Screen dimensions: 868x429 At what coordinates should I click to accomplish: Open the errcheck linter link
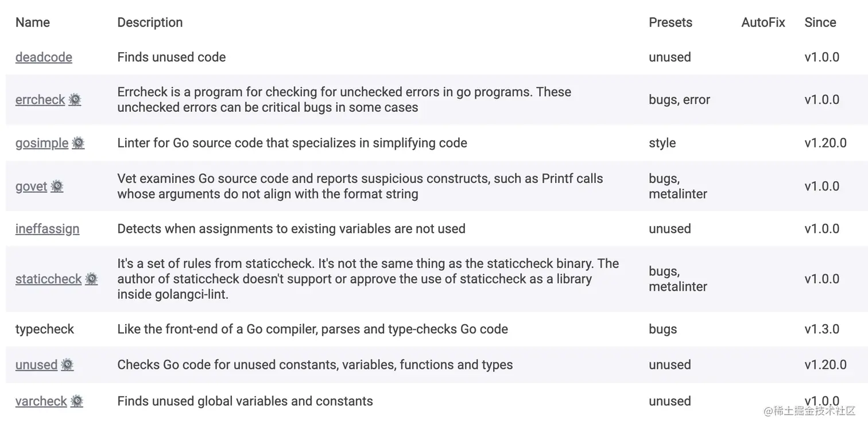coord(40,100)
